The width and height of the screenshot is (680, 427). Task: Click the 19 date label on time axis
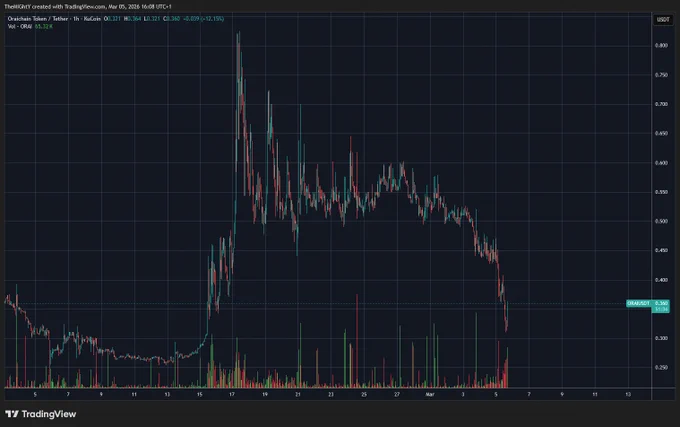pos(265,394)
